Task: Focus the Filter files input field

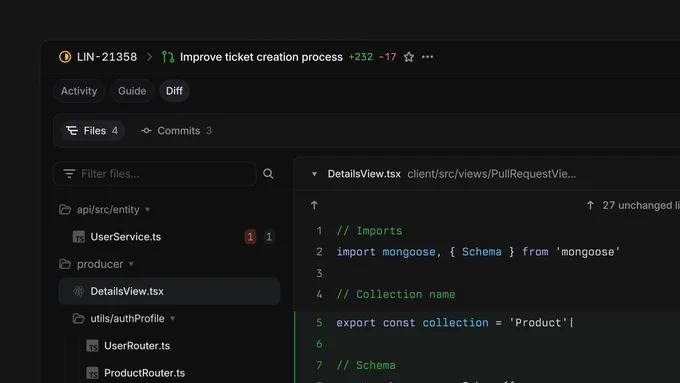Action: (x=155, y=174)
